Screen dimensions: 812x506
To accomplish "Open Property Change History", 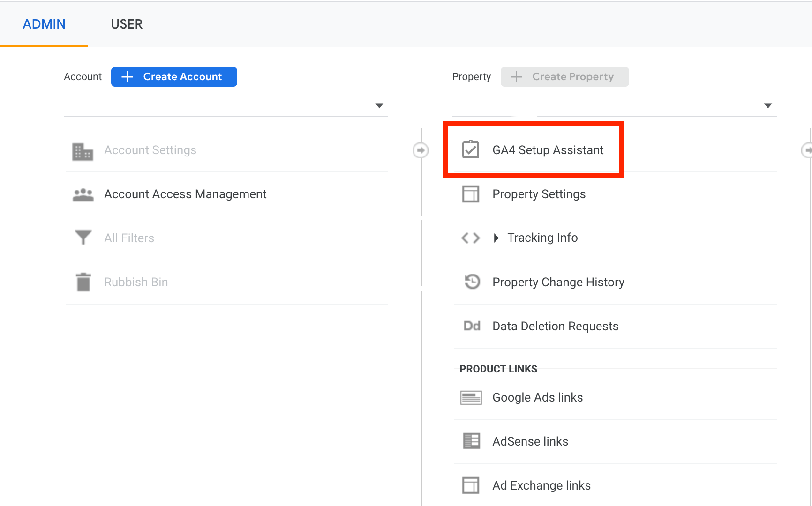I will (x=558, y=282).
